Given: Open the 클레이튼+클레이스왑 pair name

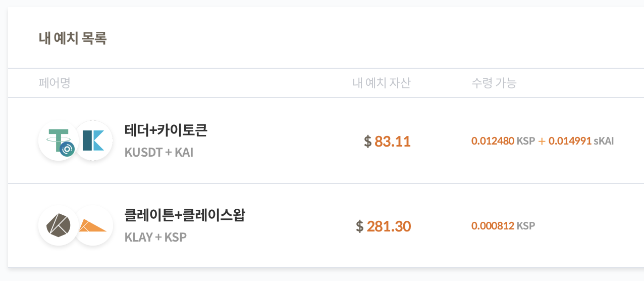Looking at the screenshot, I should click(x=185, y=215).
